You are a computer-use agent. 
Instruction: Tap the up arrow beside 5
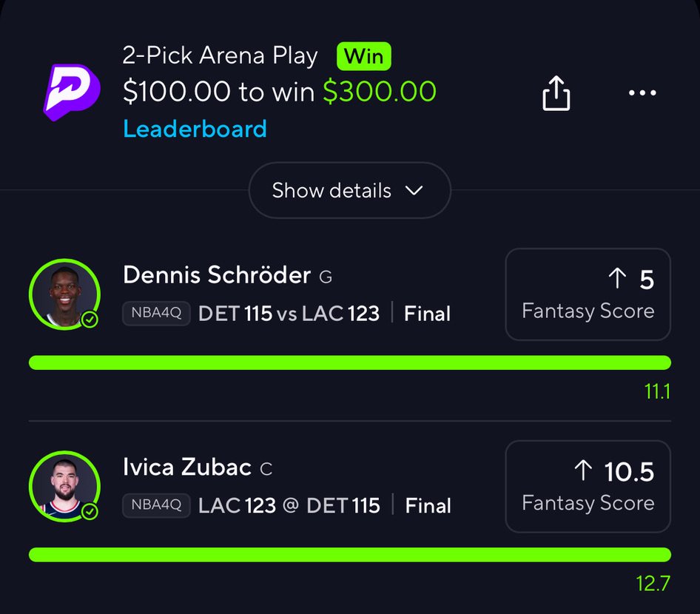click(x=616, y=279)
